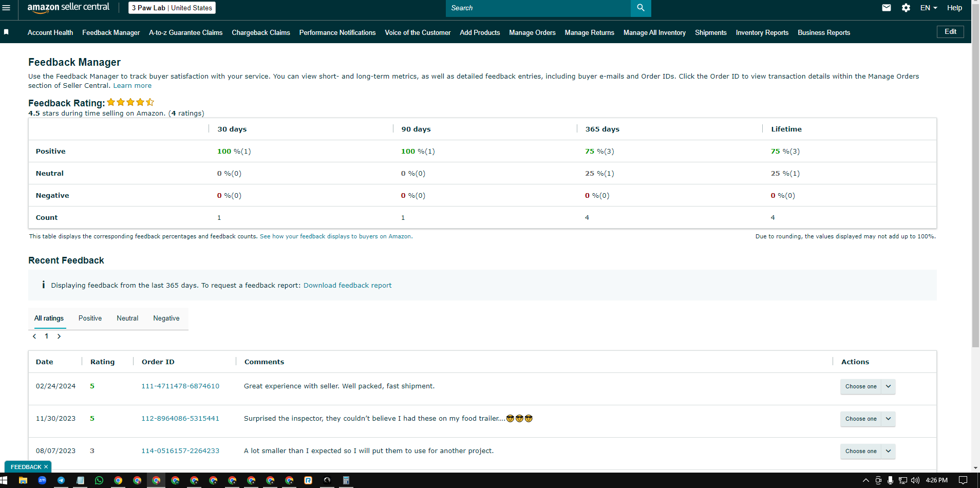Go to Manage Orders

[x=532, y=32]
